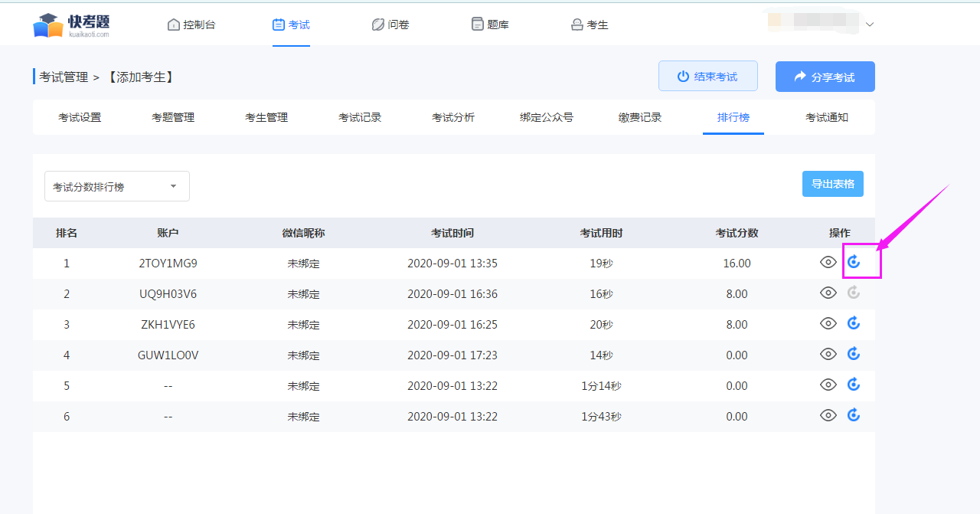Click retake icon for account 2TOY1MG9
This screenshot has height=514, width=980.
click(854, 262)
